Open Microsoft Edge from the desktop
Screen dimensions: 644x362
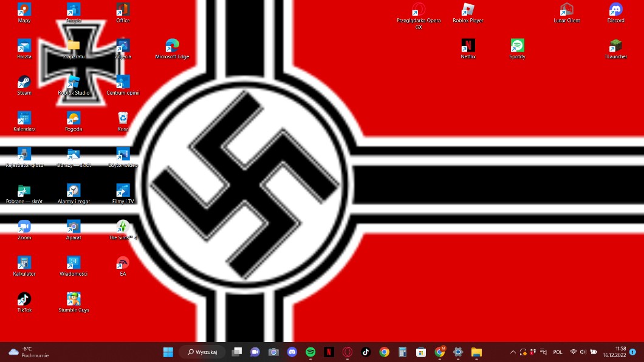(x=172, y=46)
